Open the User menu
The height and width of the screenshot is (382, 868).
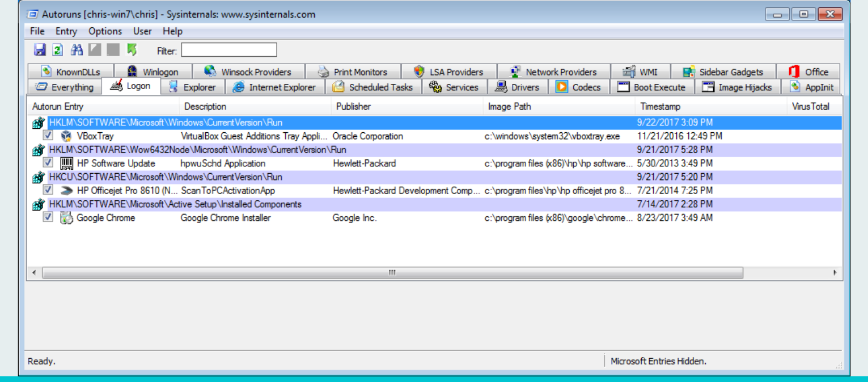142,31
